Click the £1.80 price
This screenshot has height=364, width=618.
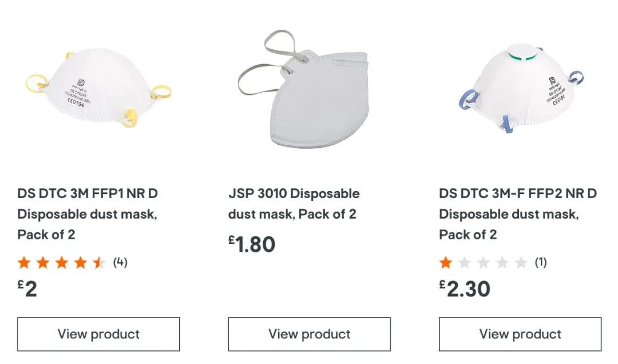point(252,244)
